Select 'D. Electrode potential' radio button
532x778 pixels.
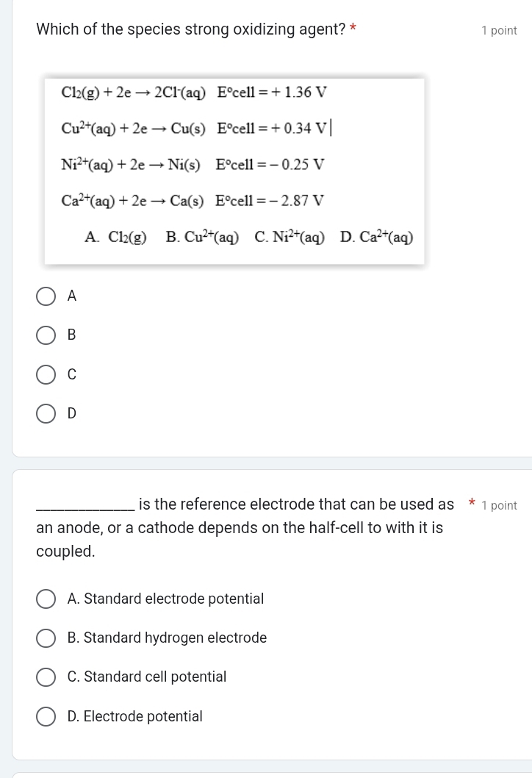[x=46, y=716]
